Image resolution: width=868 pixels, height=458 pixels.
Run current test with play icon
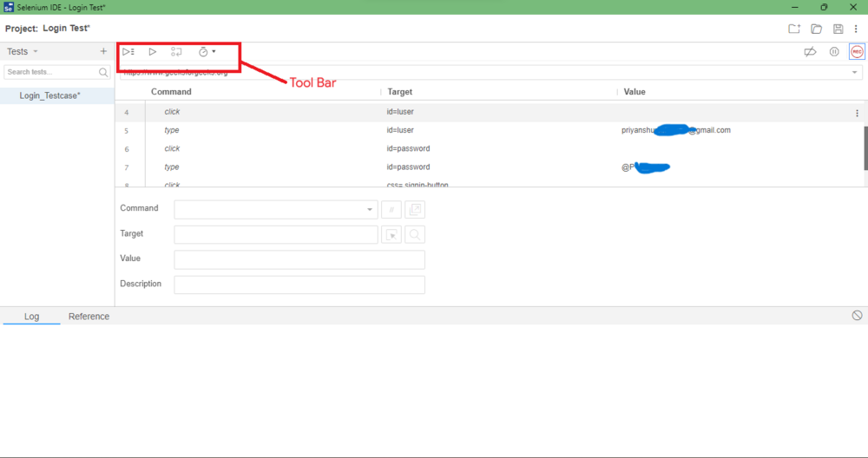(x=152, y=51)
